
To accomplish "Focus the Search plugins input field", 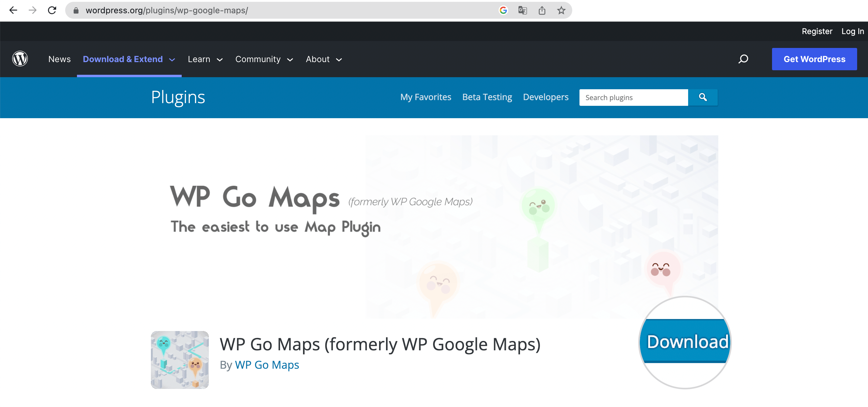I will coord(633,97).
